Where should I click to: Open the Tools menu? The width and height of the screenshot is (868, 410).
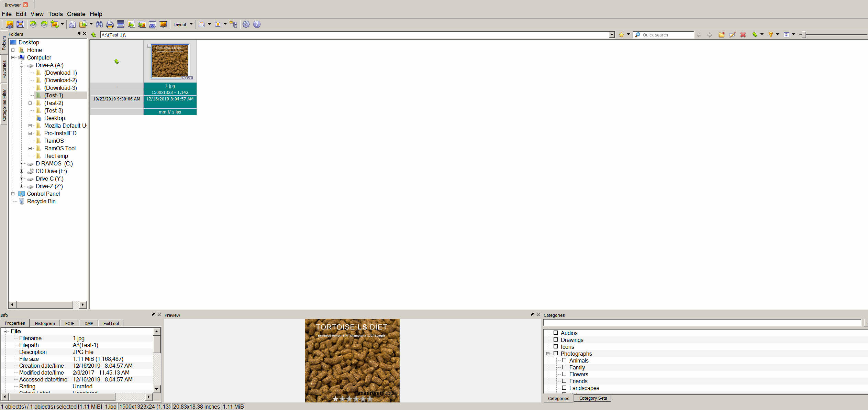[x=55, y=14]
